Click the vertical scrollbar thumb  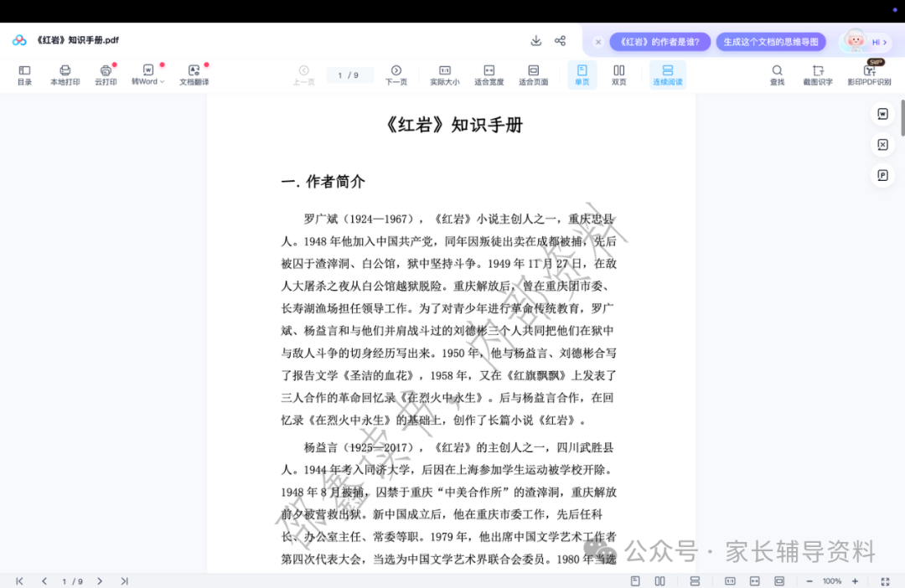point(902,117)
